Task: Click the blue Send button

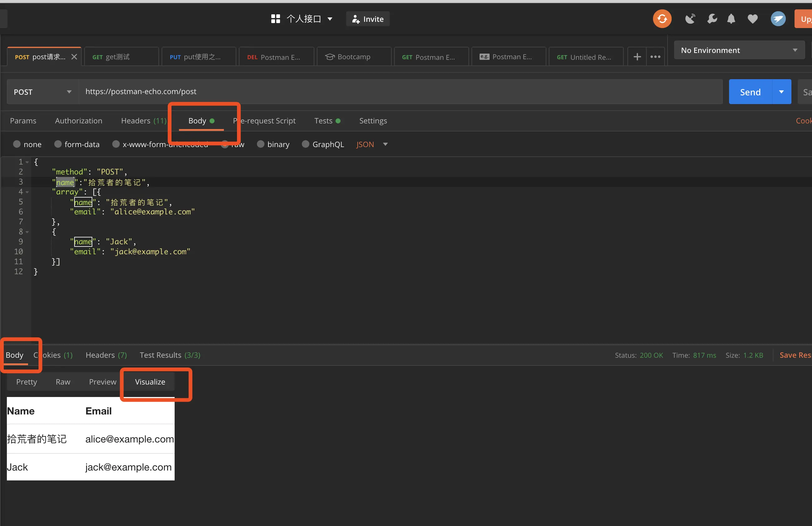Action: (x=750, y=92)
